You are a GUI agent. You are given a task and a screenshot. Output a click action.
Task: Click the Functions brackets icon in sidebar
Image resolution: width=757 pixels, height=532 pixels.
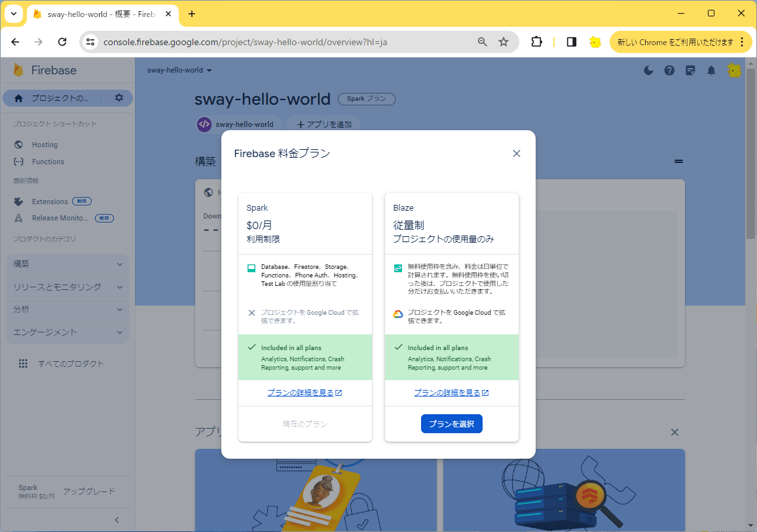(19, 162)
